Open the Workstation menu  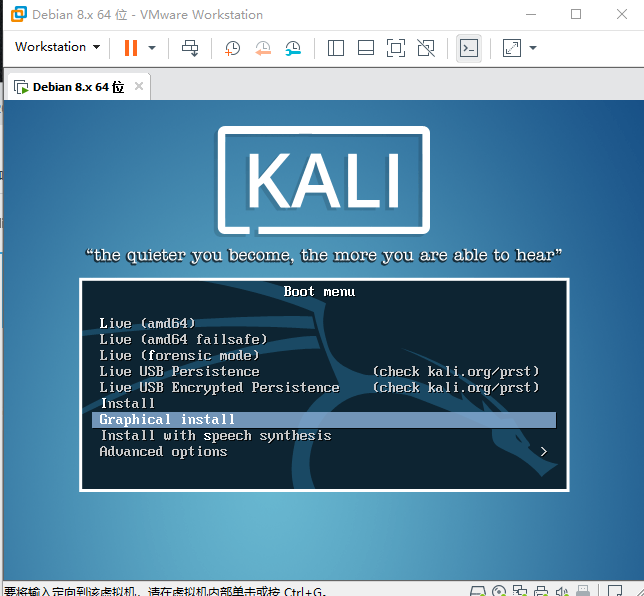(58, 47)
